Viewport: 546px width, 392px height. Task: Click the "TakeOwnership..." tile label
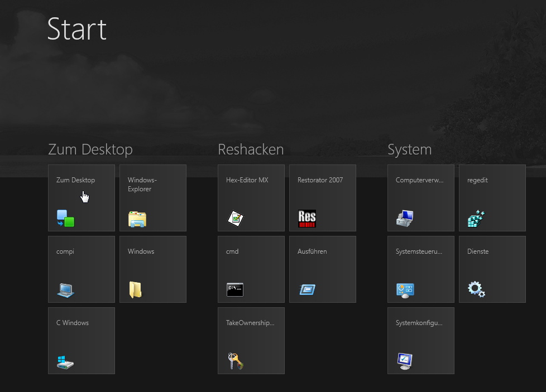250,323
